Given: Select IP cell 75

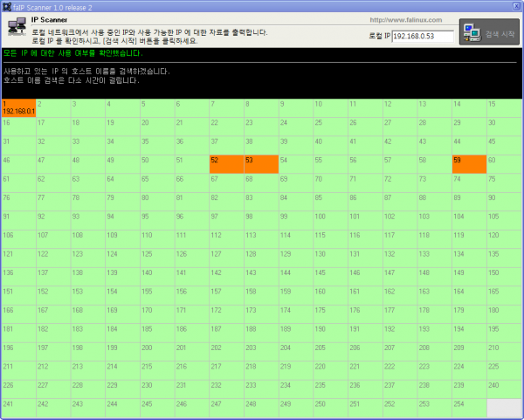Looking at the screenshot, I should pos(504,182).
